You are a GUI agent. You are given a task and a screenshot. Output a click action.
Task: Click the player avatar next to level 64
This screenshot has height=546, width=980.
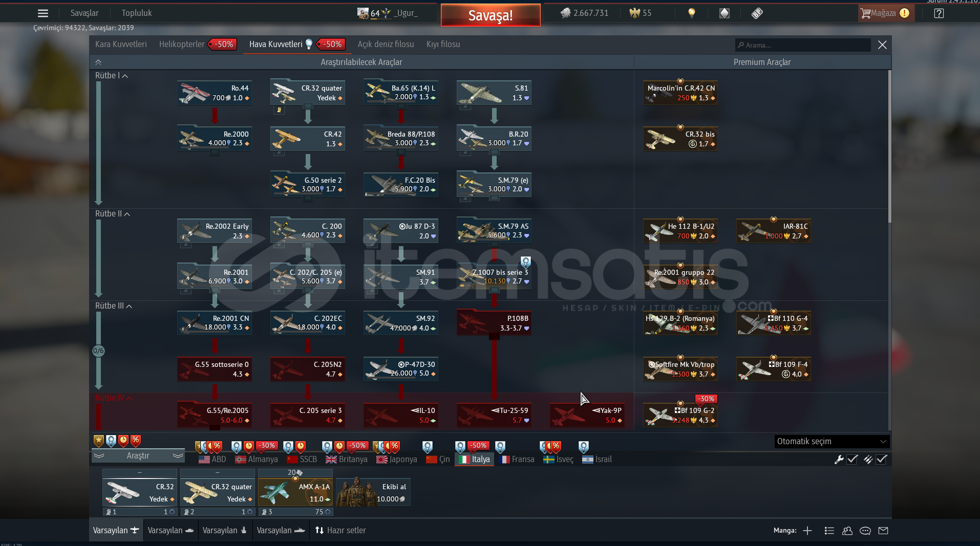[363, 13]
